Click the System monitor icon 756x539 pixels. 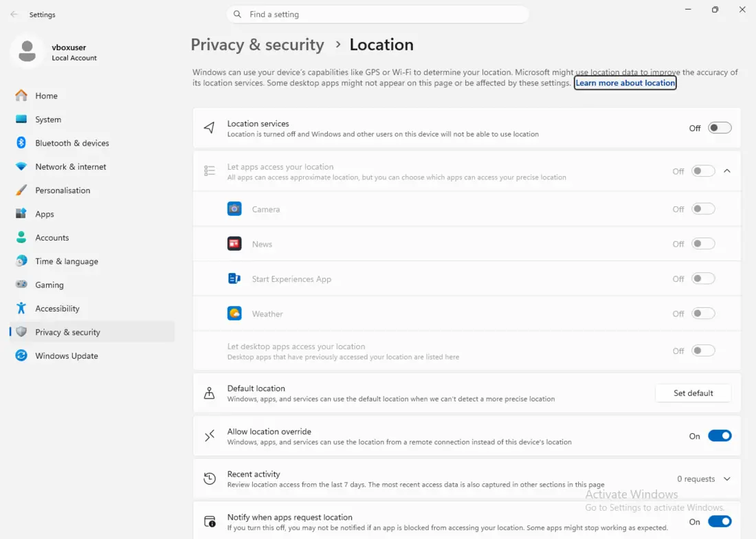(x=21, y=119)
